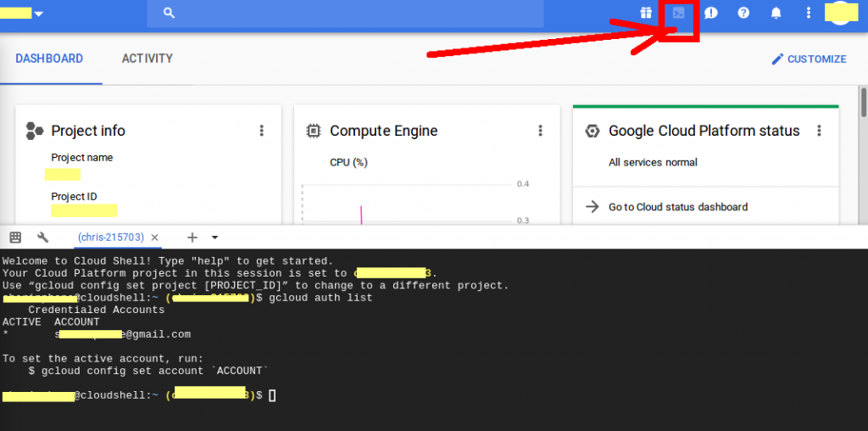868x431 pixels.
Task: Open the send feedback icon
Action: pyautogui.click(x=711, y=13)
